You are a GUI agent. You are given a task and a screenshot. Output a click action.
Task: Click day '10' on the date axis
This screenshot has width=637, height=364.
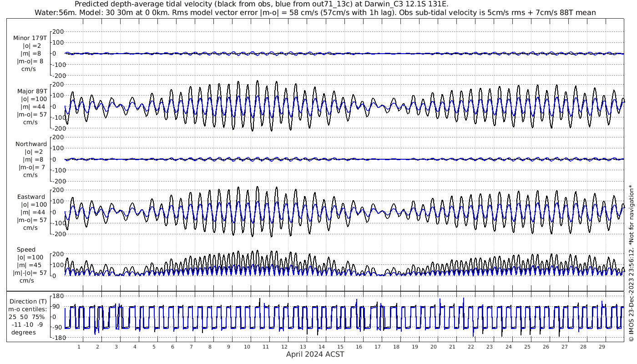tap(247, 347)
